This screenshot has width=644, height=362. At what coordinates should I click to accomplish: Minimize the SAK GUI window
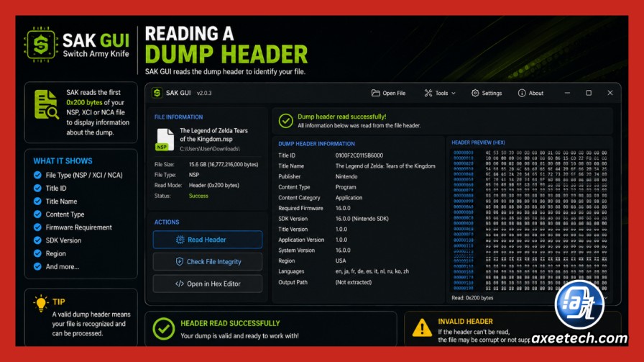(x=567, y=93)
